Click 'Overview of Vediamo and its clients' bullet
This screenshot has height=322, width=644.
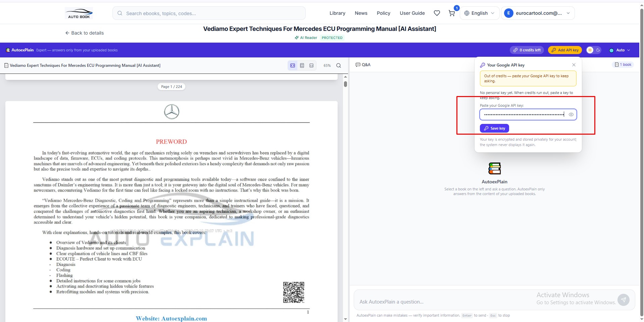[x=91, y=242]
